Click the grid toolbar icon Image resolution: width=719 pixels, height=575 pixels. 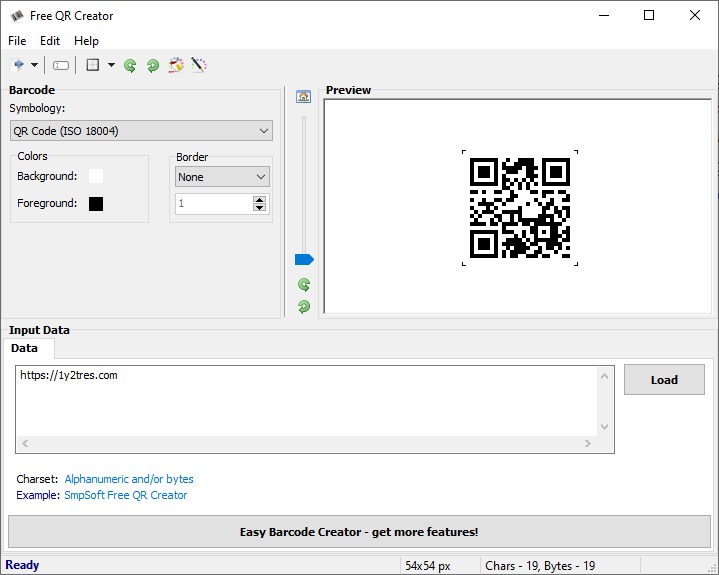pos(93,65)
